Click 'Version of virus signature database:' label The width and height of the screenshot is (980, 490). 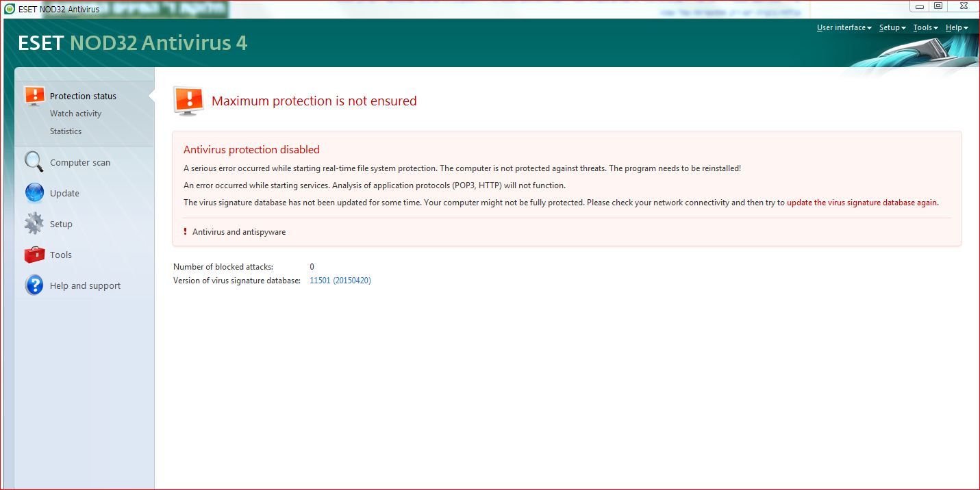(237, 281)
